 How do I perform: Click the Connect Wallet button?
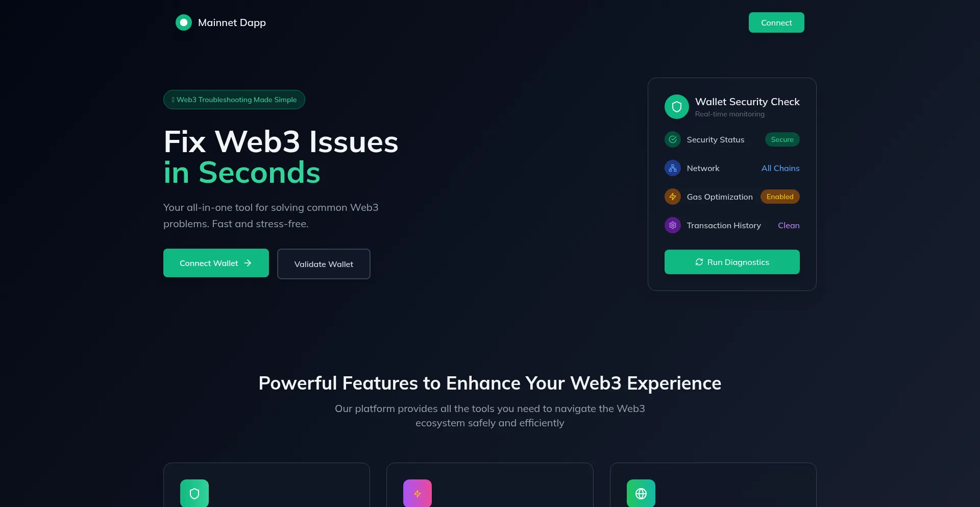tap(216, 263)
